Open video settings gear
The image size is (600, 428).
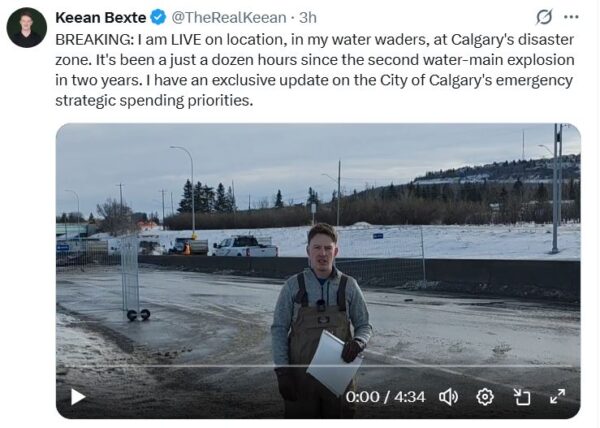(x=485, y=397)
